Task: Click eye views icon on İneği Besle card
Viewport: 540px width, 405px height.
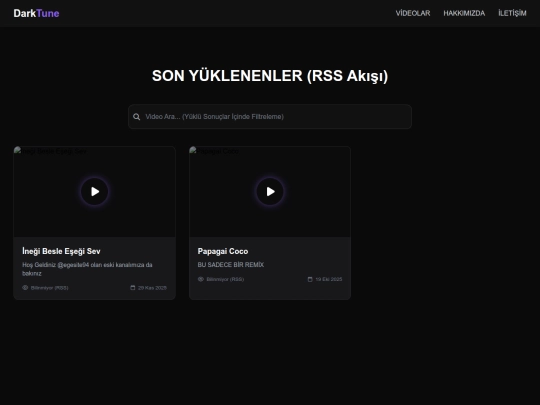Action: pos(25,288)
